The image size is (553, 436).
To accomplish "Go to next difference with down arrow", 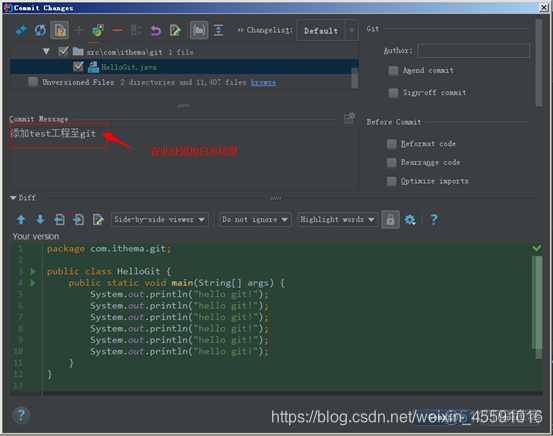I will pyautogui.click(x=40, y=219).
